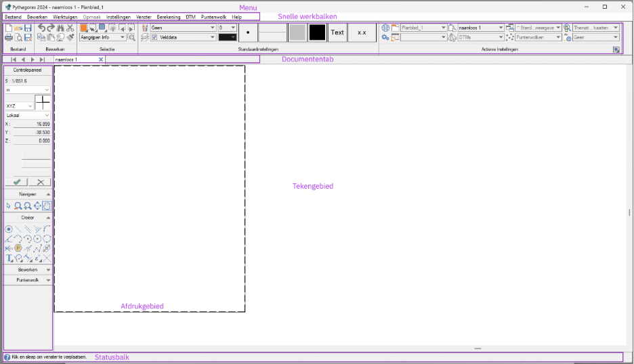The width and height of the screenshot is (634, 364).
Task: Open the Bestand menu
Action: tap(13, 17)
